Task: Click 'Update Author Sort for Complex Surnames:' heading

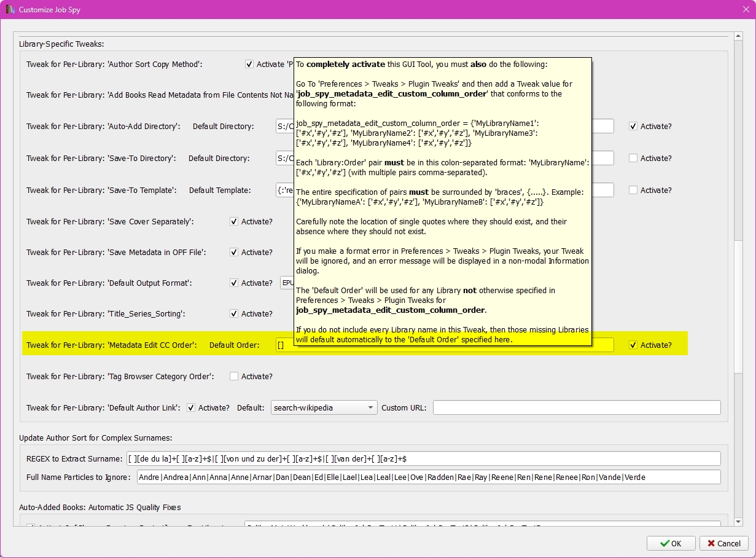Action: coord(95,438)
